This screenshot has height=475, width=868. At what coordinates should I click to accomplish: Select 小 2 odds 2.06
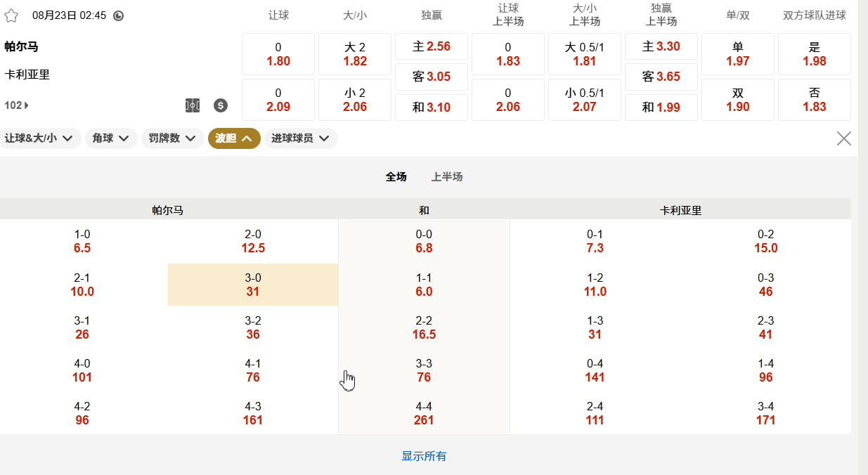click(x=355, y=100)
